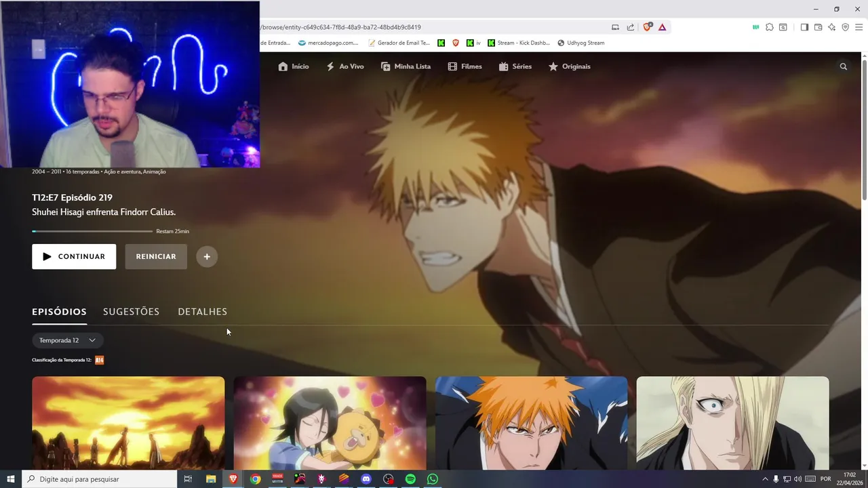
Task: Click the REINICIAR button
Action: [156, 257]
